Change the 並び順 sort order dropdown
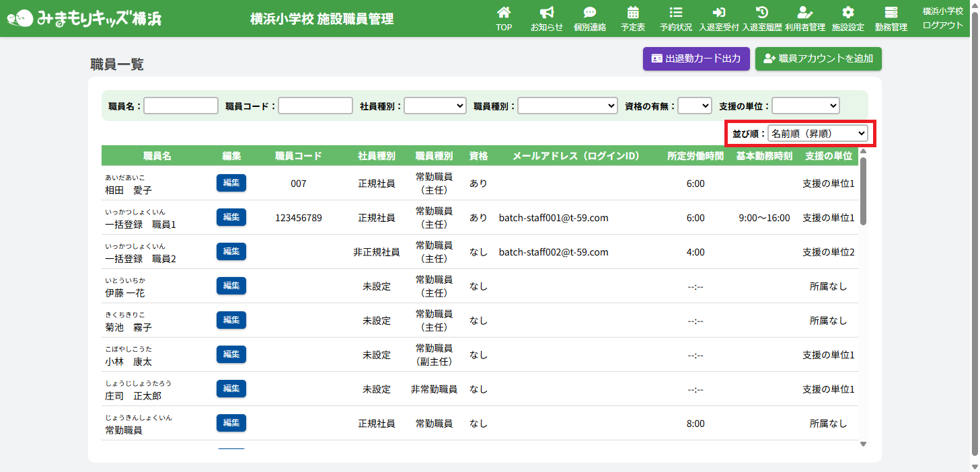This screenshot has height=472, width=980. (817, 134)
